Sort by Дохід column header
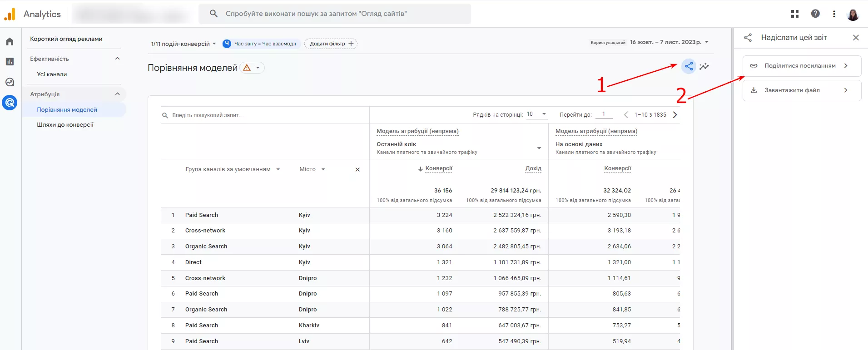This screenshot has height=350, width=868. tap(533, 168)
